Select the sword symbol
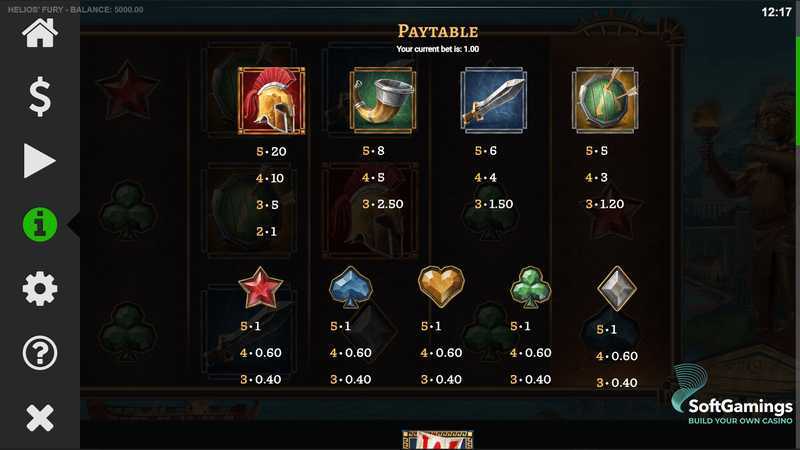This screenshot has height=450, width=800. coord(494,101)
